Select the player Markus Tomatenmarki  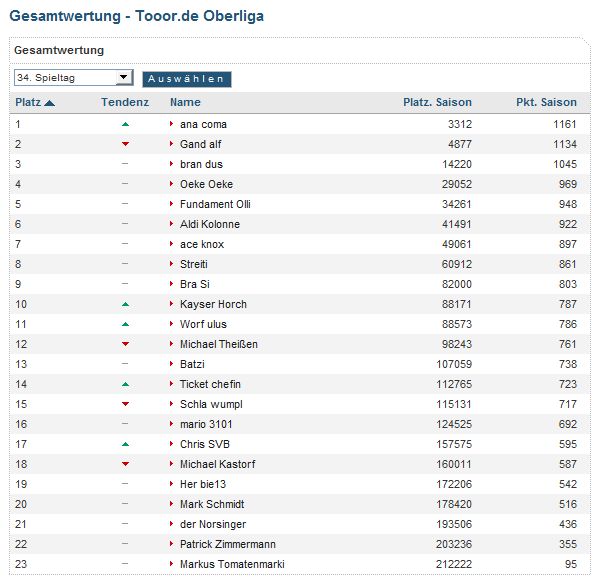coord(232,564)
